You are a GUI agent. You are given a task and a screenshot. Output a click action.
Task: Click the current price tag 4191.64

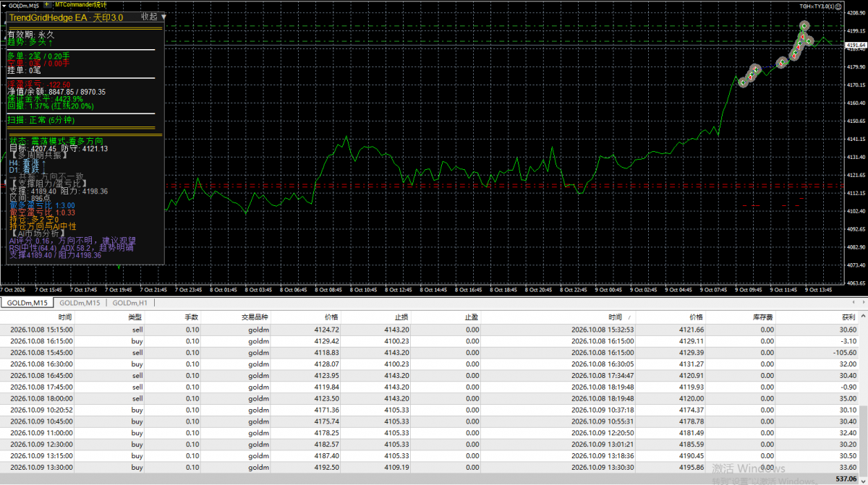(856, 45)
